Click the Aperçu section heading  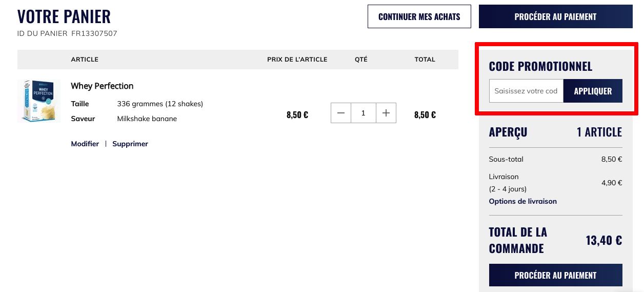(x=508, y=132)
